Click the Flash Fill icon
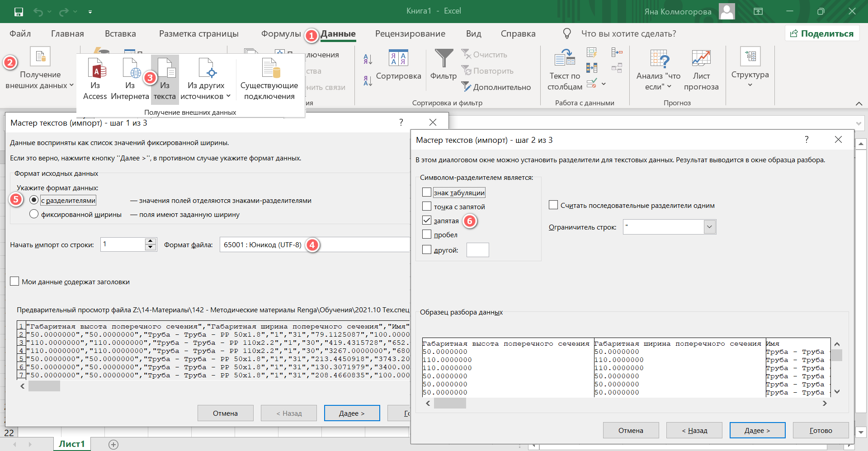868x451 pixels. pyautogui.click(x=592, y=52)
